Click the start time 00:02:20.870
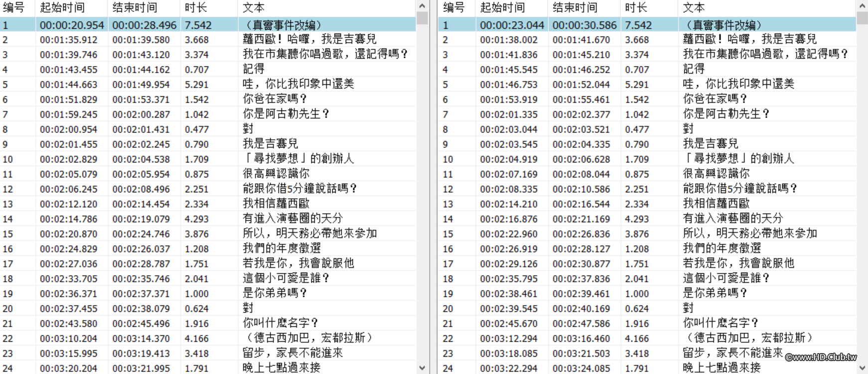The width and height of the screenshot is (868, 374). pyautogui.click(x=69, y=234)
